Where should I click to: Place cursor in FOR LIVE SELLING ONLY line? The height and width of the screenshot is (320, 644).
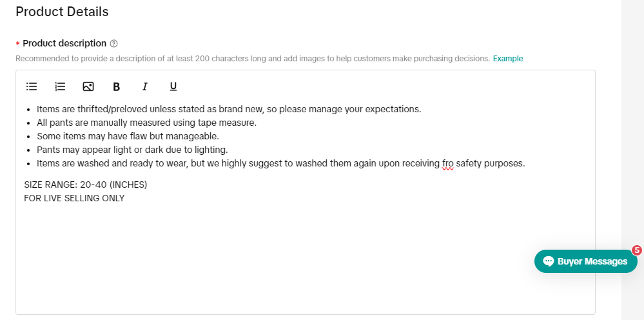point(74,198)
